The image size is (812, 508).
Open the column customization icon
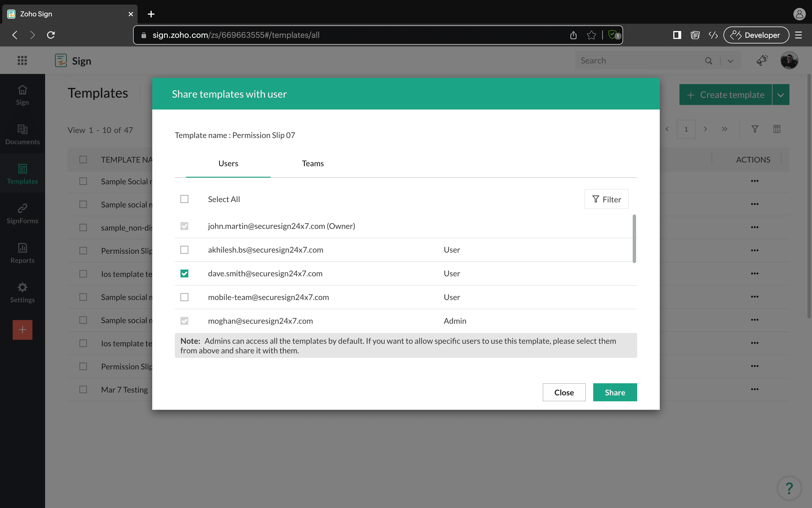[x=777, y=129]
